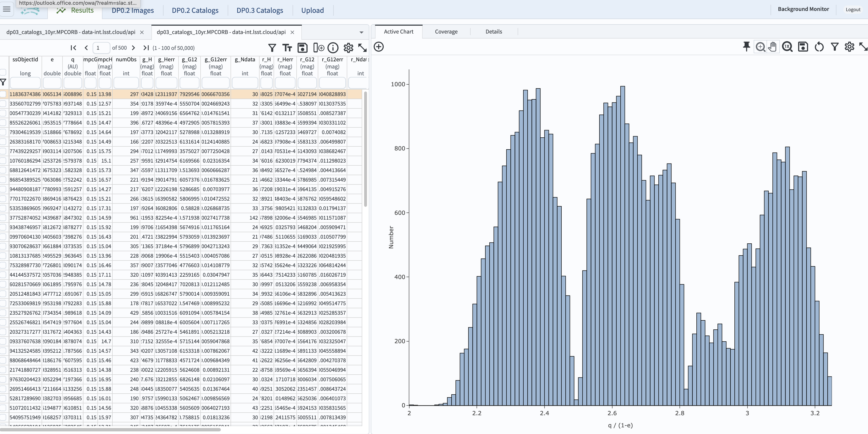Screen dimensions: 868x434
Task: Click Logout link
Action: (853, 10)
